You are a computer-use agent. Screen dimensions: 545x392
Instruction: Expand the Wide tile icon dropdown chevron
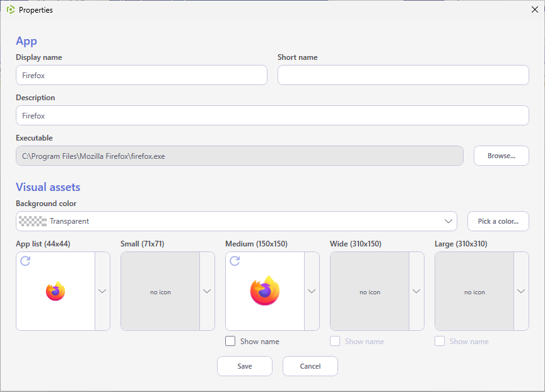point(416,291)
